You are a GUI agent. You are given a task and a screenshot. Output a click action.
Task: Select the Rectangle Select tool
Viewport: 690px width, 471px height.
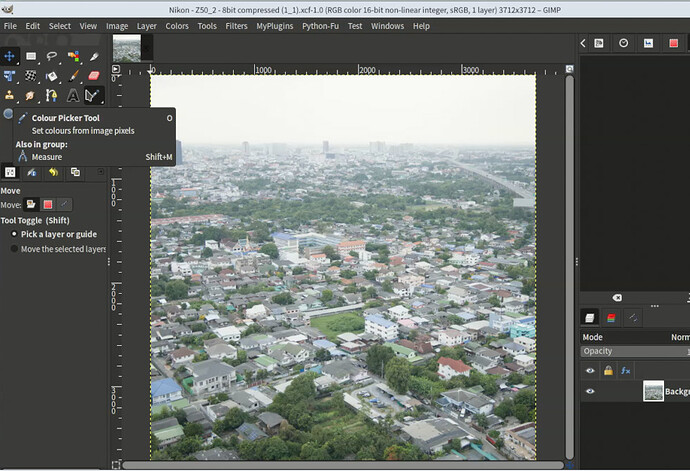(x=31, y=56)
